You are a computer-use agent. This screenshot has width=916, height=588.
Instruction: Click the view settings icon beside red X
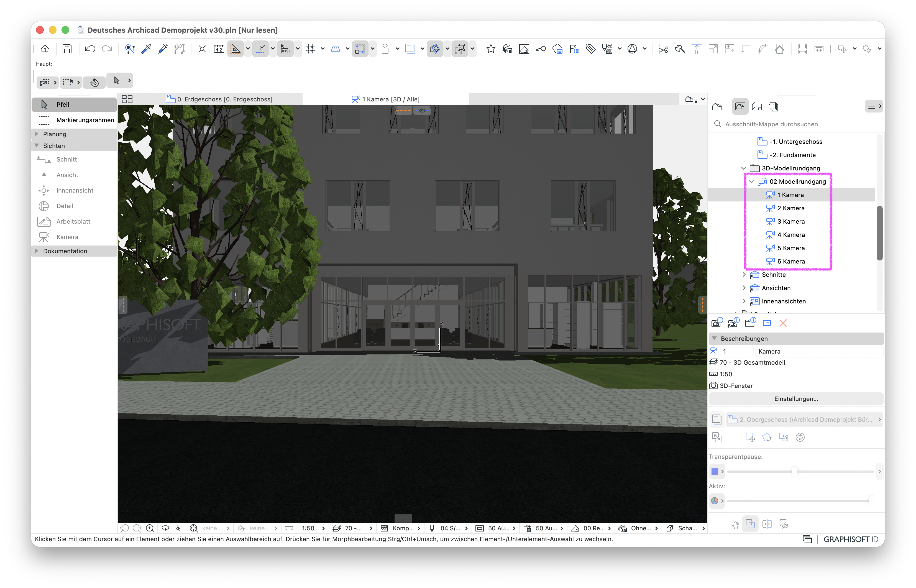click(x=767, y=323)
